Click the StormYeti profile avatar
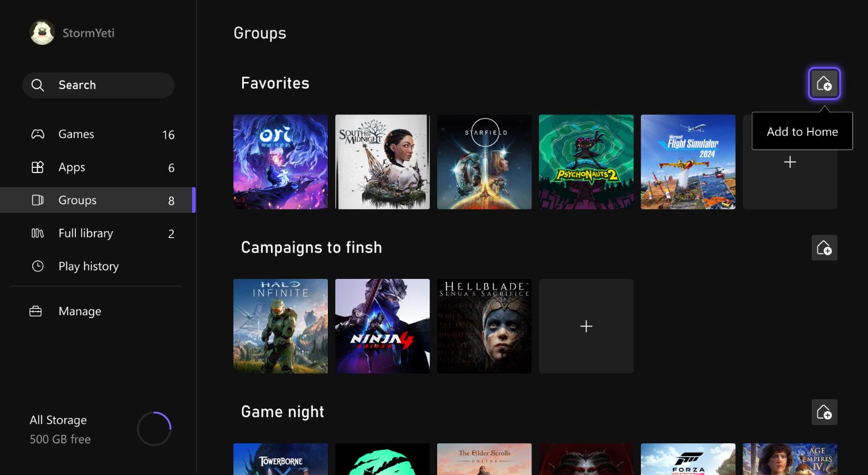The height and width of the screenshot is (475, 868). [x=42, y=33]
